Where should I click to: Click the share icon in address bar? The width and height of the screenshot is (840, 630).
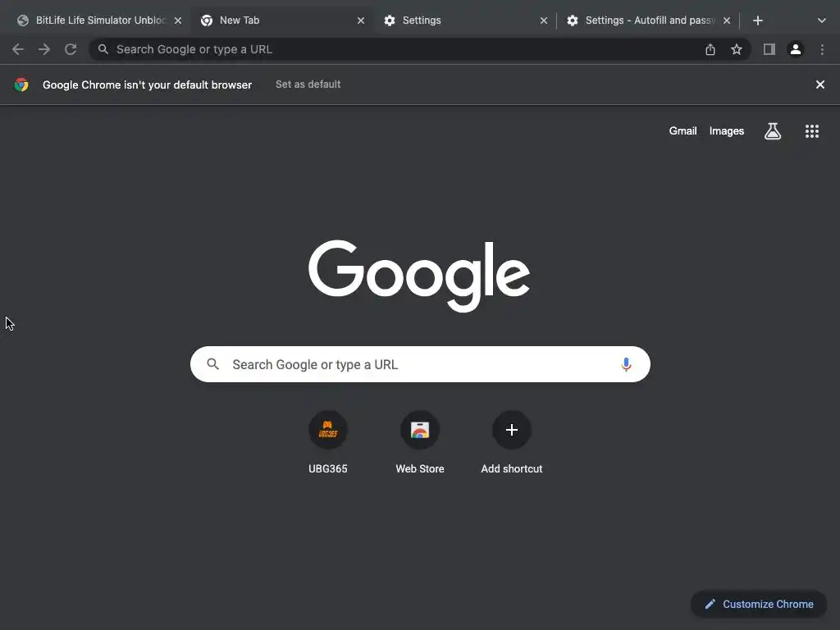click(x=710, y=50)
